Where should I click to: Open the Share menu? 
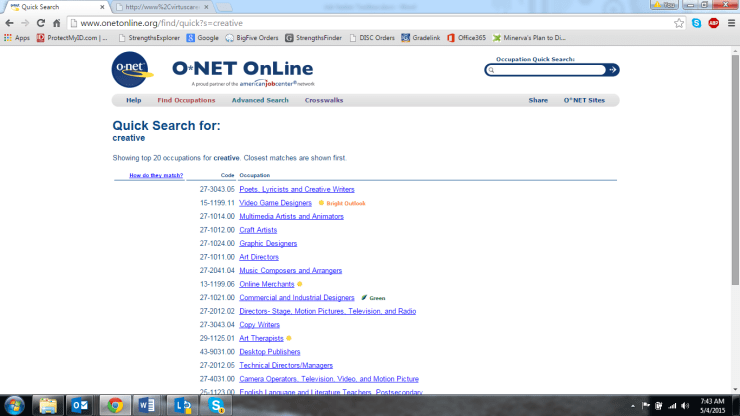(538, 100)
